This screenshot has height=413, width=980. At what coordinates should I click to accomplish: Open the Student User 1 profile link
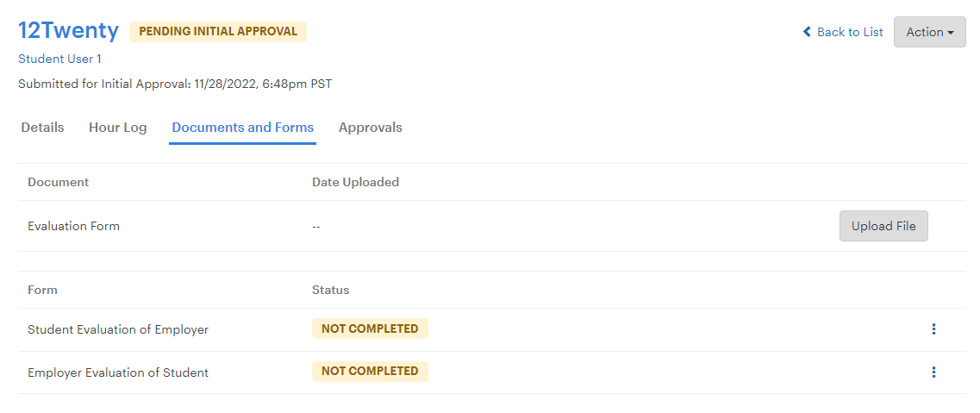click(x=59, y=59)
